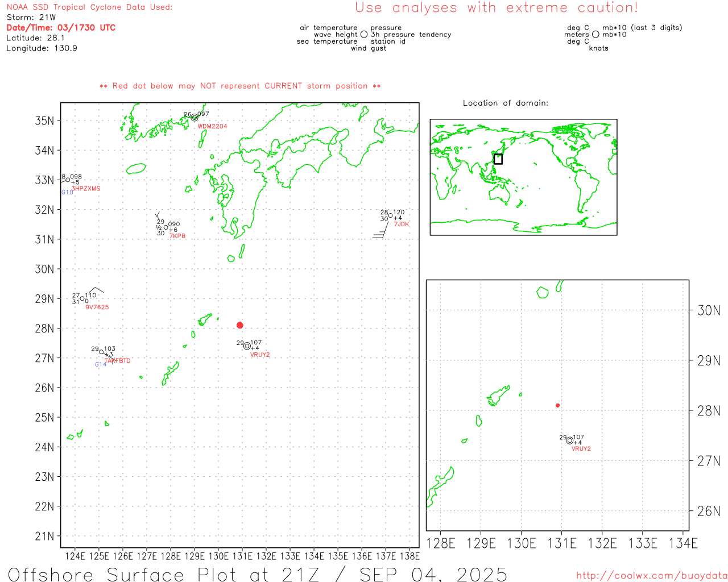728x582 pixels.
Task: Click the black domain box on the world map
Action: click(x=498, y=159)
